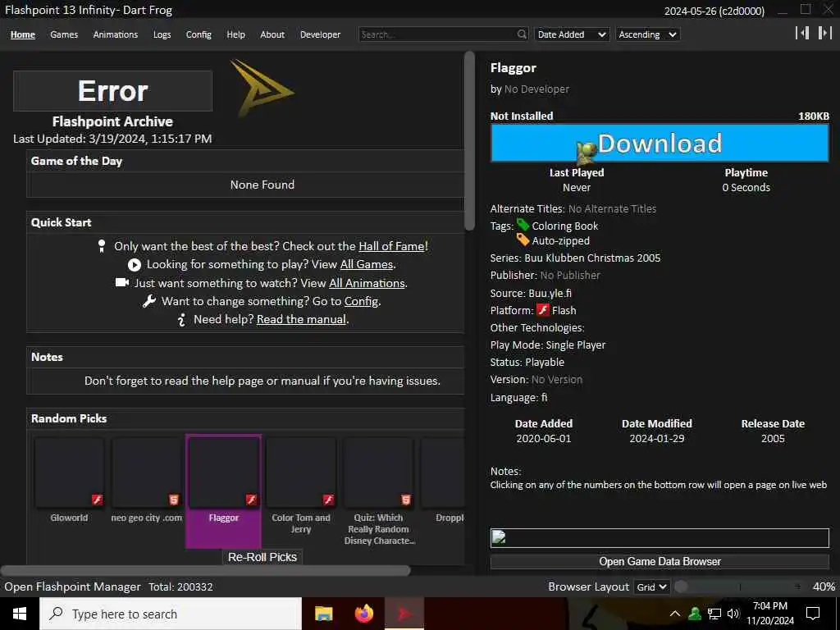Click the Flash platform icon
This screenshot has width=840, height=630.
coord(543,309)
